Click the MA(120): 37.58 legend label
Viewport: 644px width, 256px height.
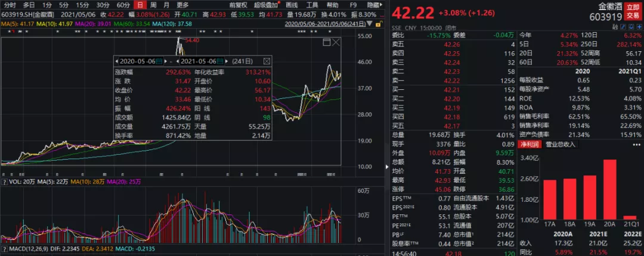click(x=171, y=24)
